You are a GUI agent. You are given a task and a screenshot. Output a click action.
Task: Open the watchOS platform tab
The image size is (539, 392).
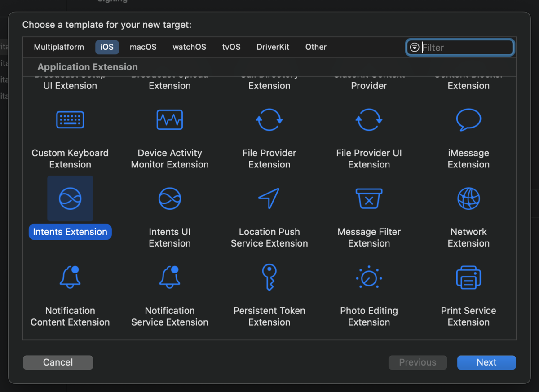190,47
